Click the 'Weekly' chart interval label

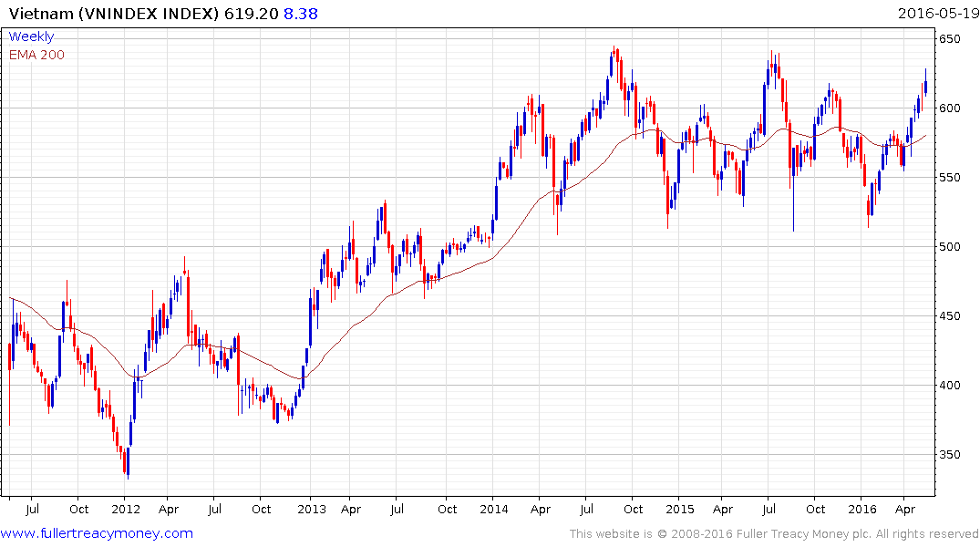[x=31, y=36]
